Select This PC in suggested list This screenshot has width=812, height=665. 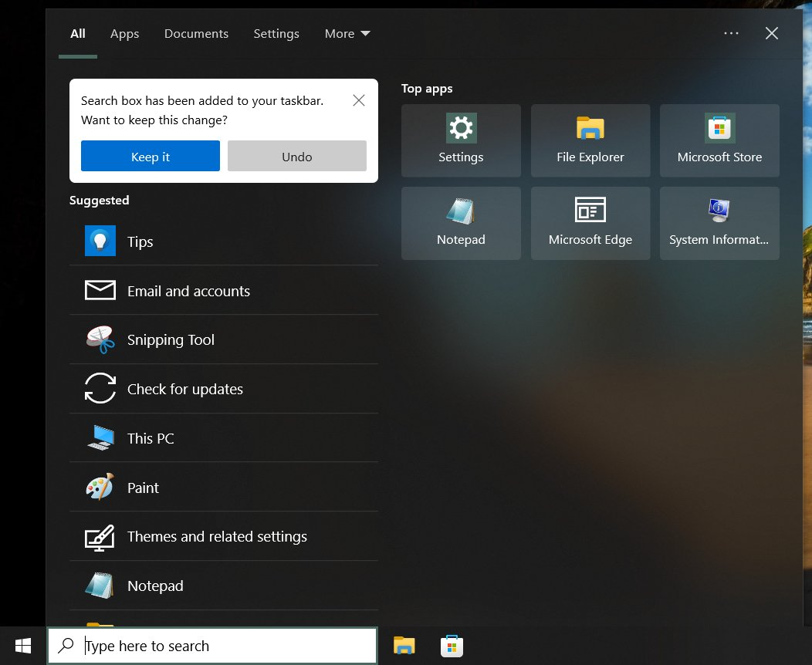pos(223,438)
